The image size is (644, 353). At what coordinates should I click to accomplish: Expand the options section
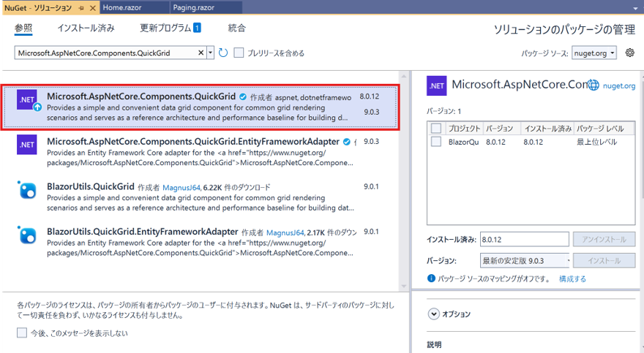pyautogui.click(x=434, y=314)
